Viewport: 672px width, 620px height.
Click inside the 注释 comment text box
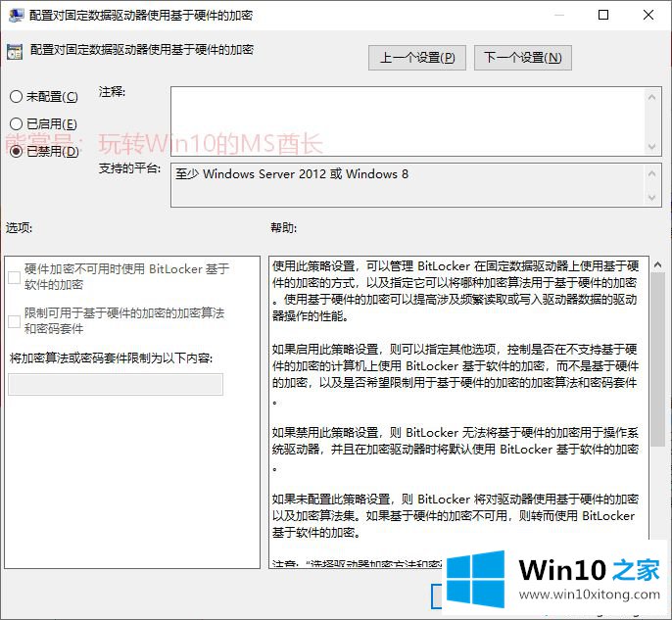[408, 121]
